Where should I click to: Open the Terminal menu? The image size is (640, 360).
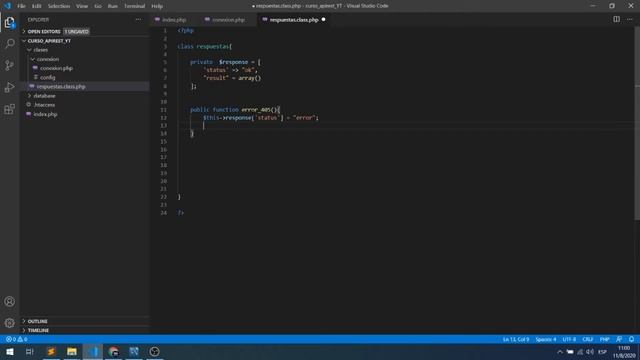[134, 6]
